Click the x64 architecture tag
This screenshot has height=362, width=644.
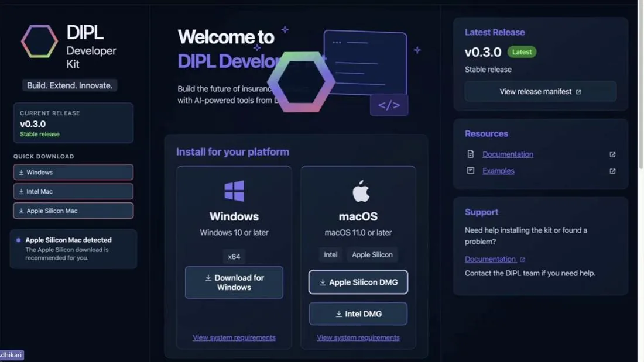click(x=234, y=257)
